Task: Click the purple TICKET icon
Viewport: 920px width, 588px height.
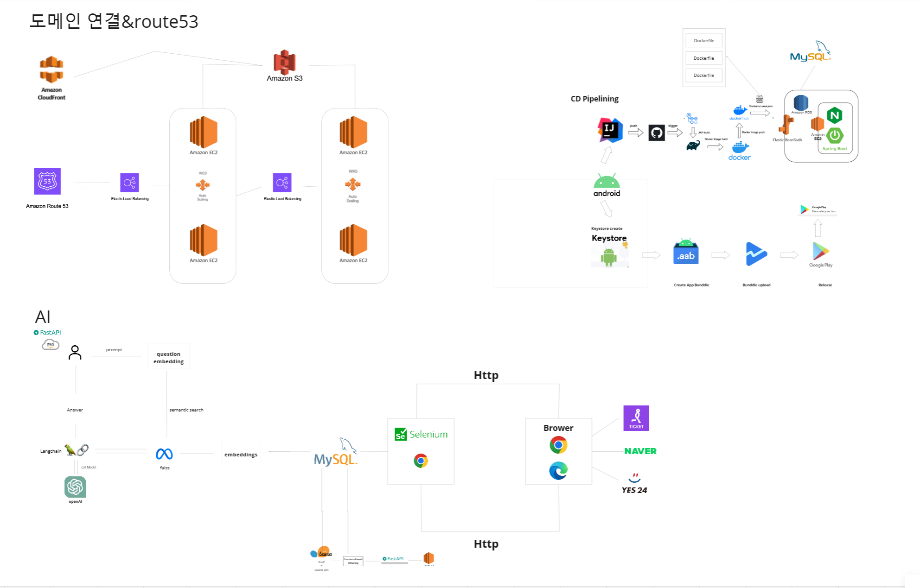Action: [x=636, y=418]
